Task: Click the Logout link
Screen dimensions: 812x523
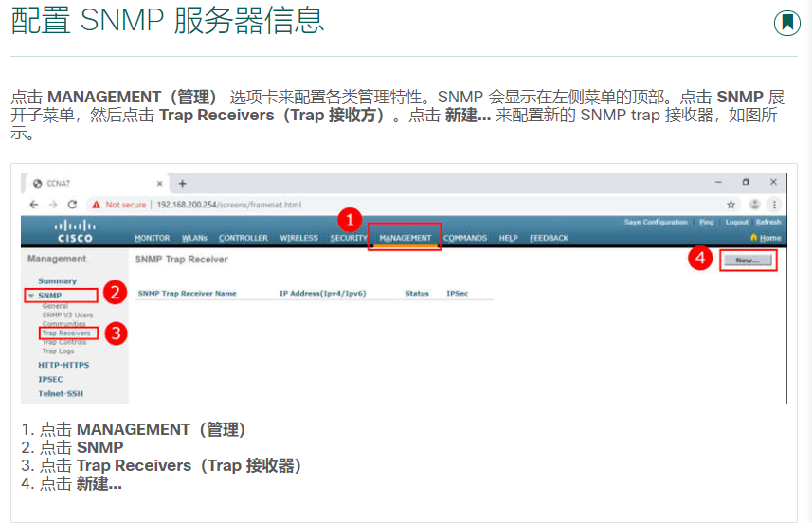Action: point(736,222)
